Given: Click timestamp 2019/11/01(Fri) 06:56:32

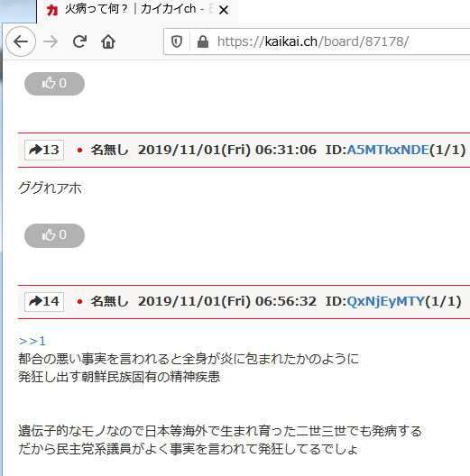Looking at the screenshot, I should click(x=227, y=301).
